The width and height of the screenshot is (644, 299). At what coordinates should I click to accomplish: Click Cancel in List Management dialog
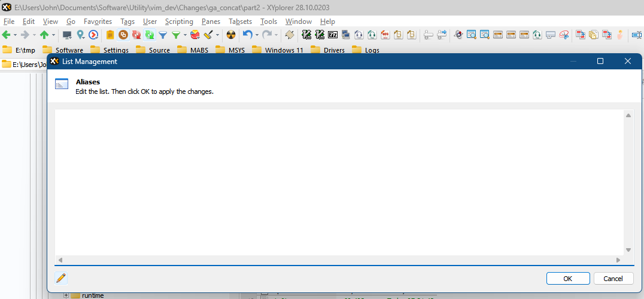pyautogui.click(x=613, y=279)
